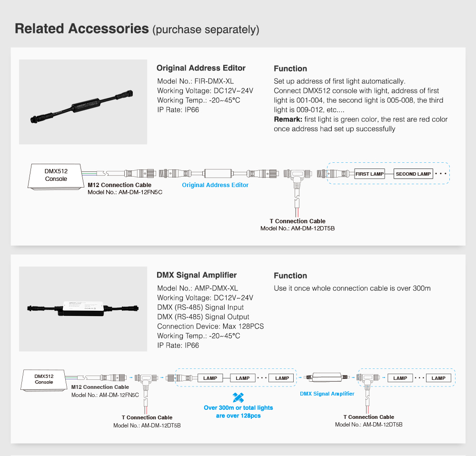The height and width of the screenshot is (456, 476).
Task: Click the DMX Signal Amplifier title
Action: coord(197,275)
